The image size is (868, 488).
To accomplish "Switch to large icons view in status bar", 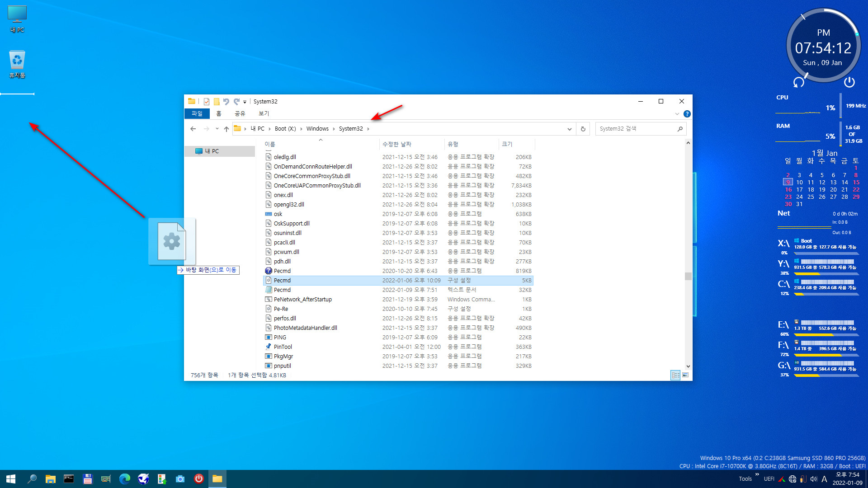I will [685, 375].
